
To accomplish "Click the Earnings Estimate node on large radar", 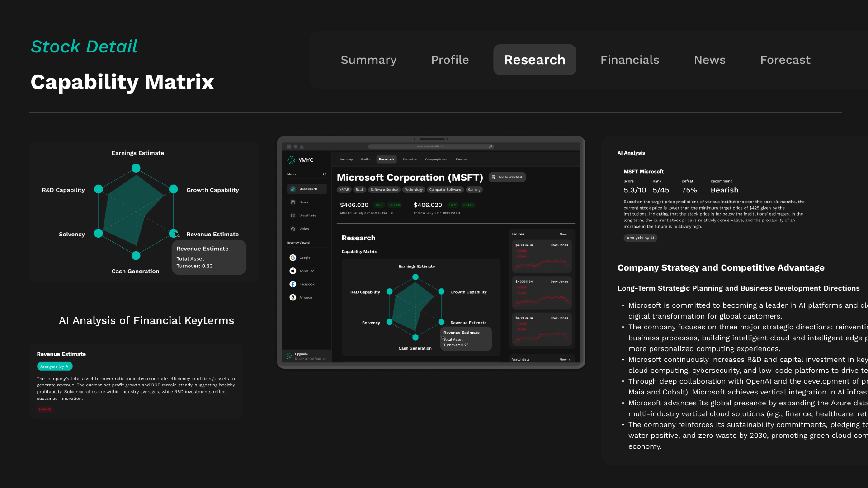I will (136, 168).
